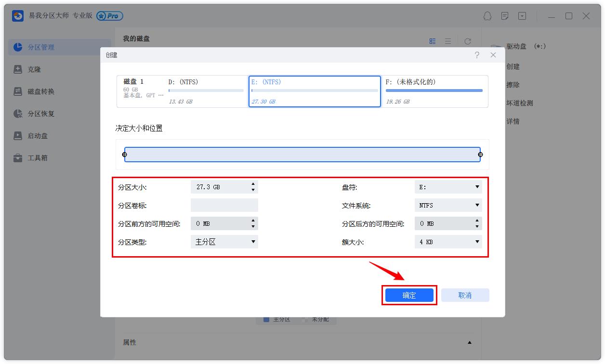Click the refresh disks icon

tap(467, 41)
